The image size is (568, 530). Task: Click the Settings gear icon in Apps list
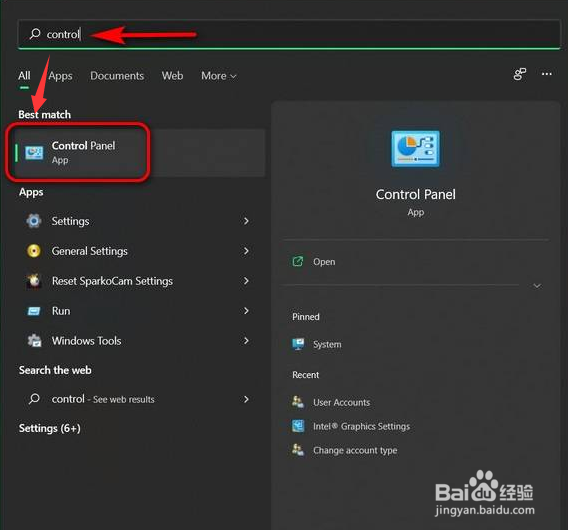tap(34, 221)
